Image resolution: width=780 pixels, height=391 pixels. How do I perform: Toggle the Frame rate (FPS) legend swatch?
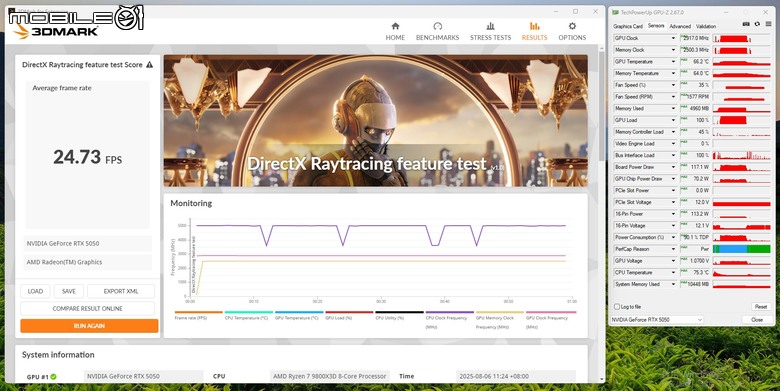click(x=198, y=312)
